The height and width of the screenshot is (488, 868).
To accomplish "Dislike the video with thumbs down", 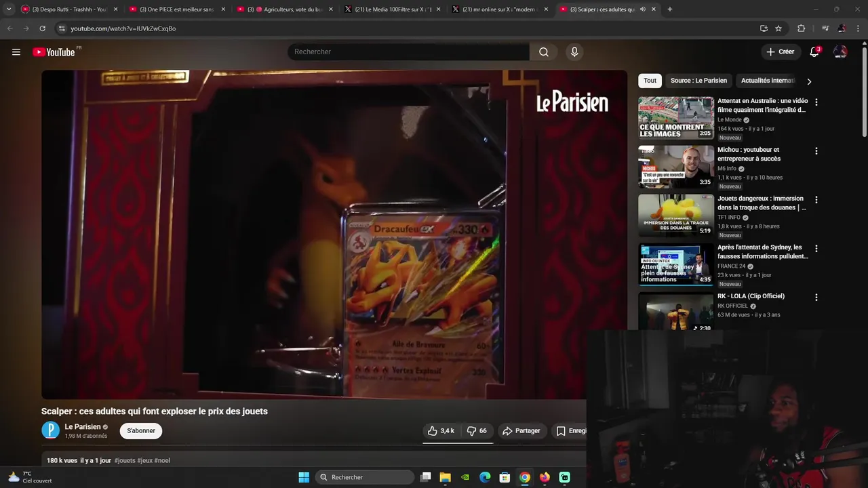I will coord(477,430).
